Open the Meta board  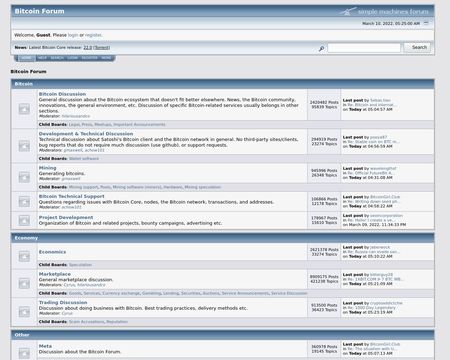pos(45,346)
